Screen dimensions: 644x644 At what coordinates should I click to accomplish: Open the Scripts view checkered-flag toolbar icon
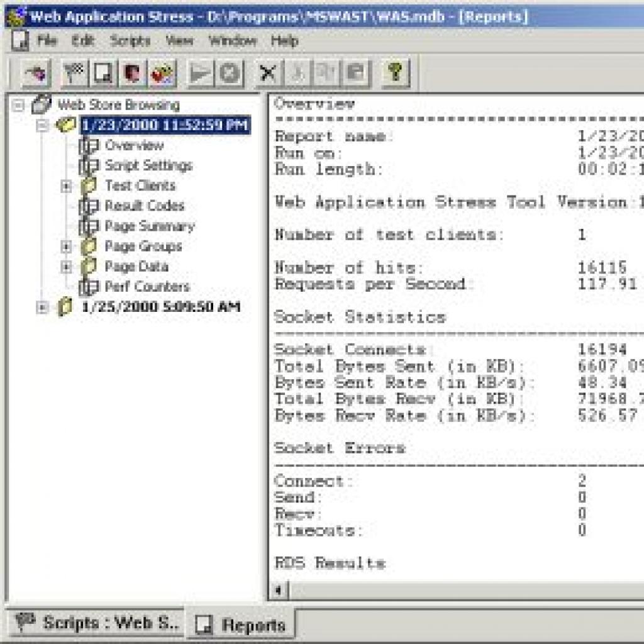[75, 73]
